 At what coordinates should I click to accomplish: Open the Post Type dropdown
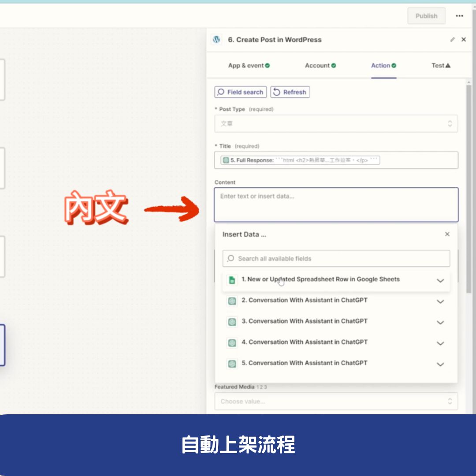click(x=336, y=124)
